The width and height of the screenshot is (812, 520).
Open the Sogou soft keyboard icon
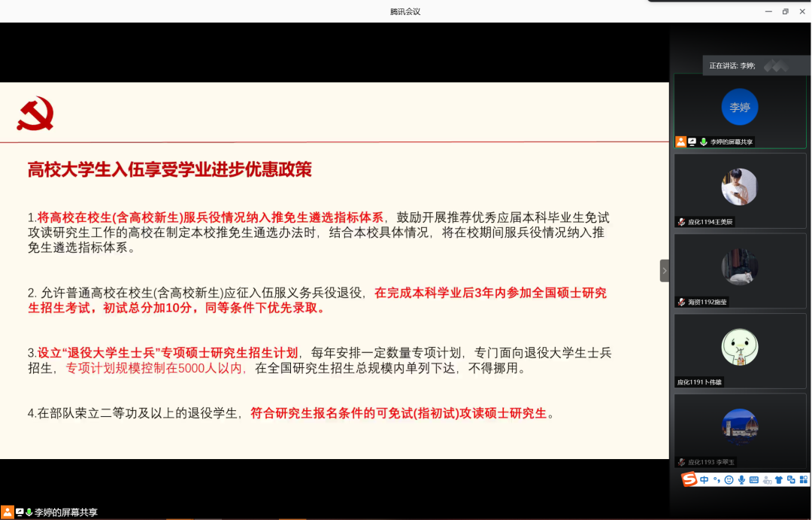(x=754, y=480)
